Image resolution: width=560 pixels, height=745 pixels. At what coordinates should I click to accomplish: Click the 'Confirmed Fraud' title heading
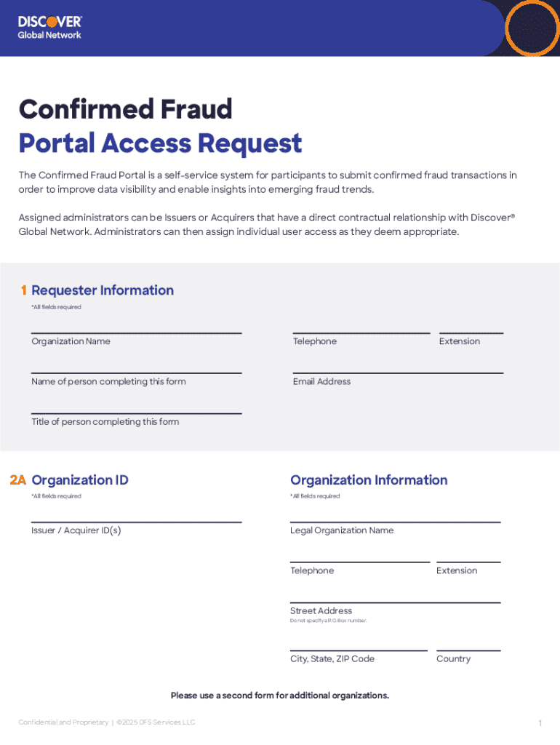point(125,109)
